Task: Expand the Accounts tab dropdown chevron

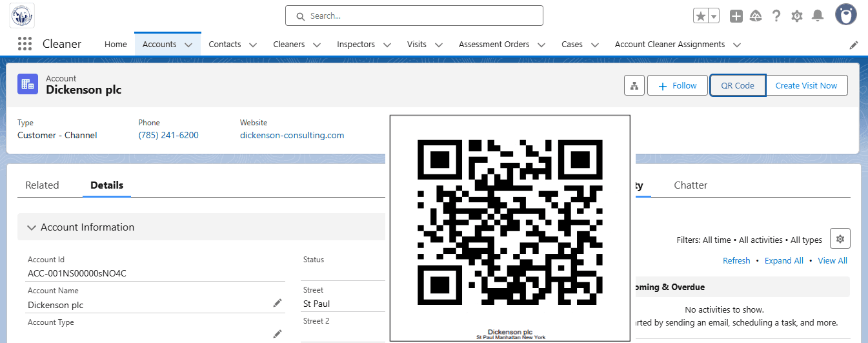Action: [x=188, y=45]
